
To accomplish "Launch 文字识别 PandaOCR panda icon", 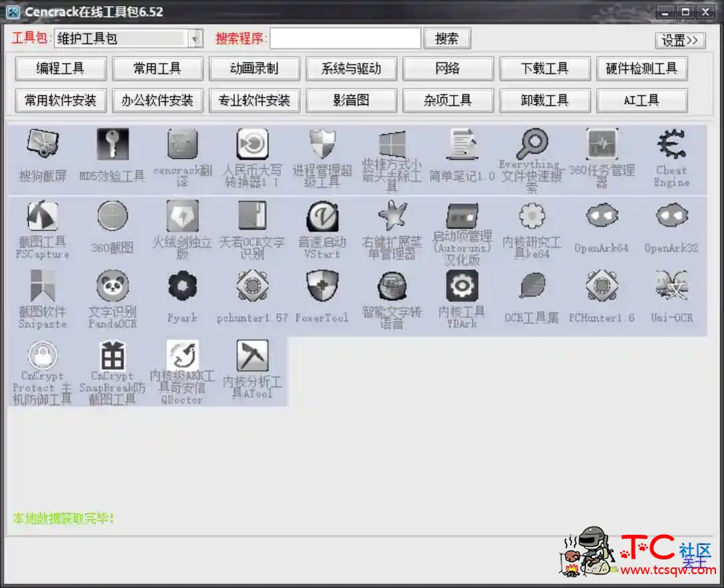I will 112,286.
